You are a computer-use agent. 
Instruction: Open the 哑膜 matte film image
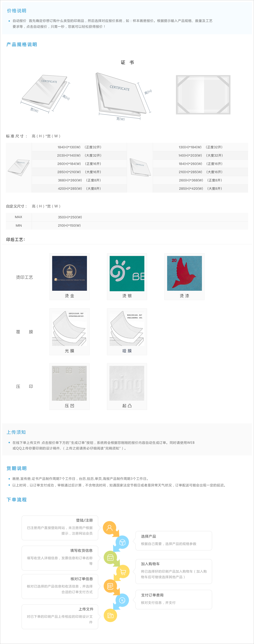[127, 328]
